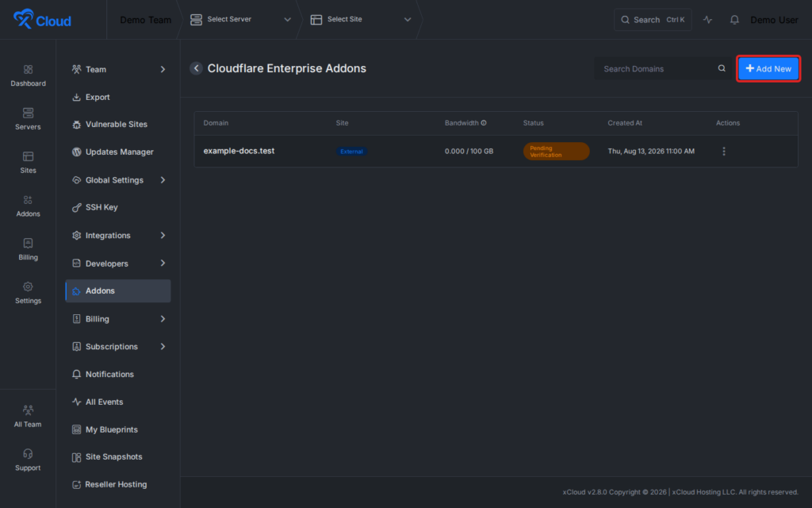Open Support headset icon

(28, 453)
